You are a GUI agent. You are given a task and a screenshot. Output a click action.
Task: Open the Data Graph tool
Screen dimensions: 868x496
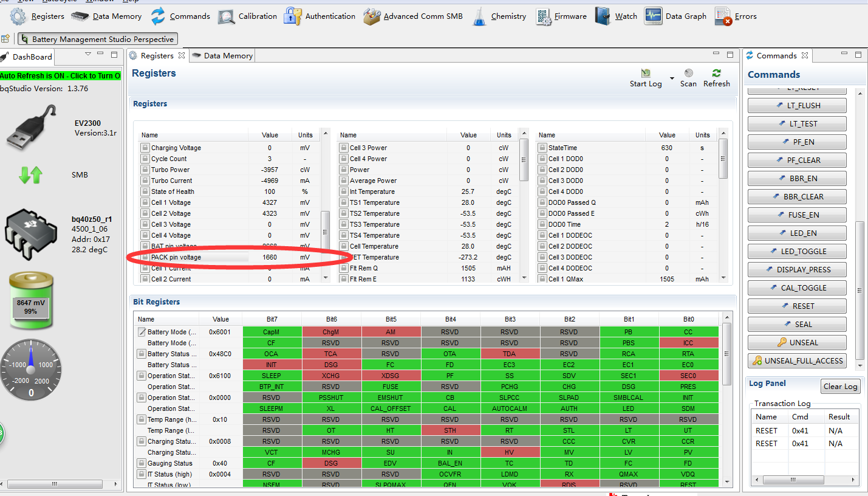pyautogui.click(x=675, y=16)
